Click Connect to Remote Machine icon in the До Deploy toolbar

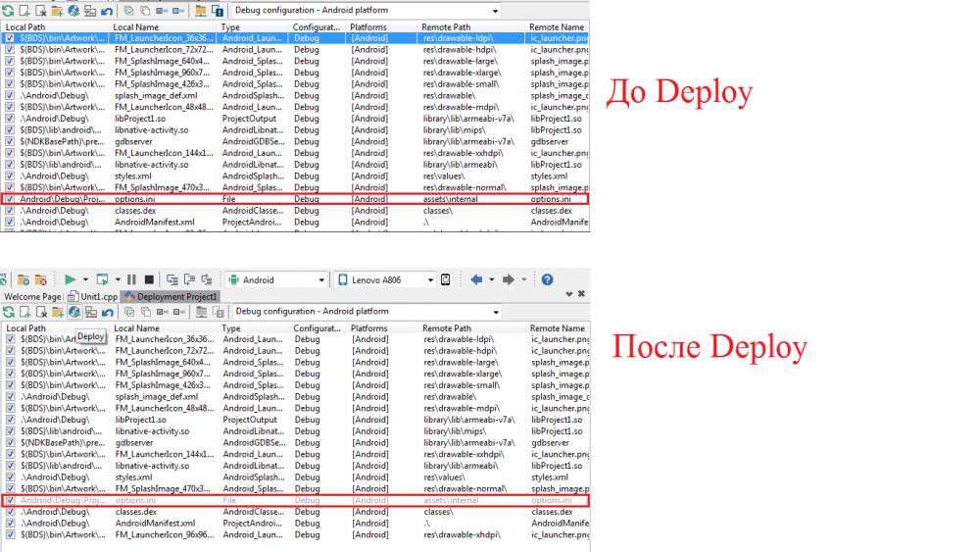(90, 11)
